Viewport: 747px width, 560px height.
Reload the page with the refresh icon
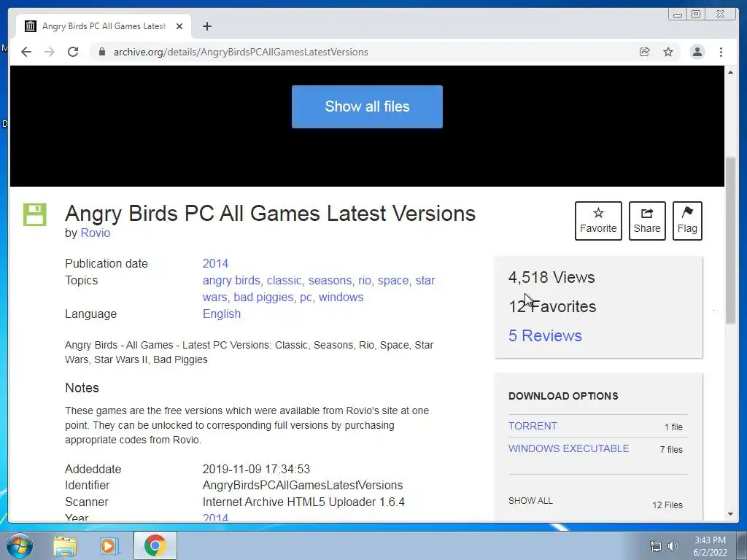pyautogui.click(x=73, y=52)
